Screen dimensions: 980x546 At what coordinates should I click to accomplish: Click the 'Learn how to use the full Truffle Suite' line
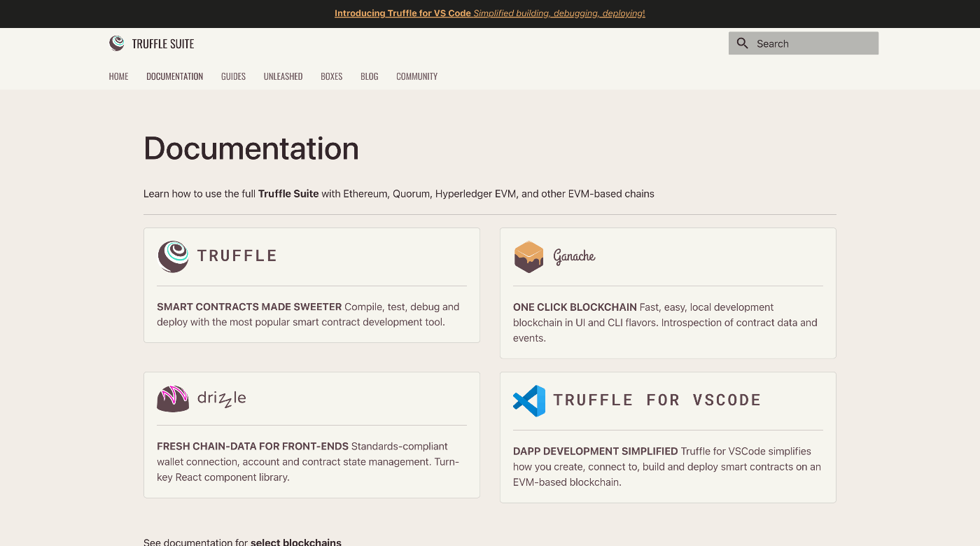pos(399,194)
